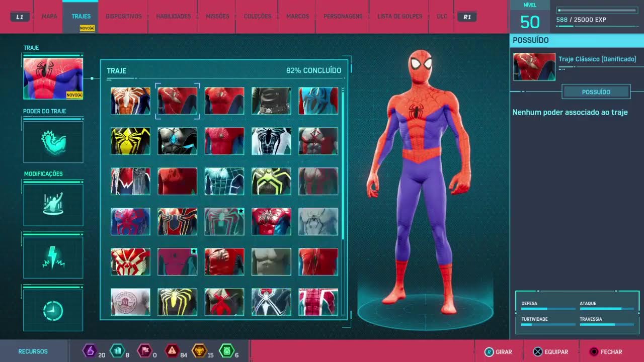Select the dark armored suit with blue chest light
Screen dimensions: 644x362
pos(178,141)
